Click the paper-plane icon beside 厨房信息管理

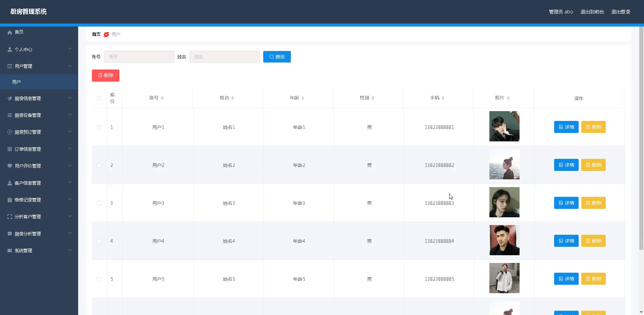tap(10, 98)
